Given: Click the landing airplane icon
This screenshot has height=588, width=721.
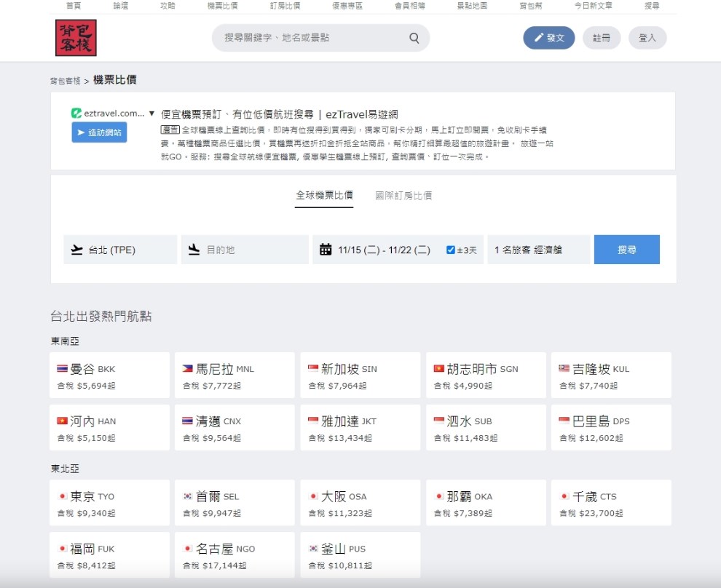Looking at the screenshot, I should pos(194,250).
